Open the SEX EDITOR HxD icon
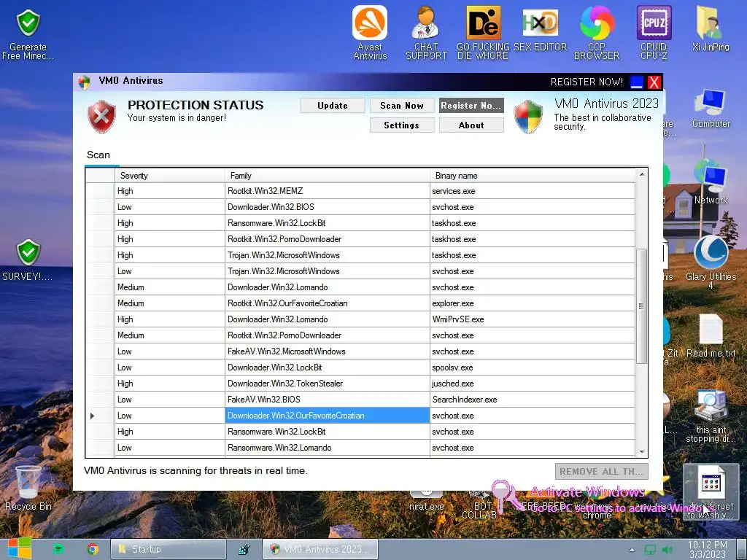 541,28
